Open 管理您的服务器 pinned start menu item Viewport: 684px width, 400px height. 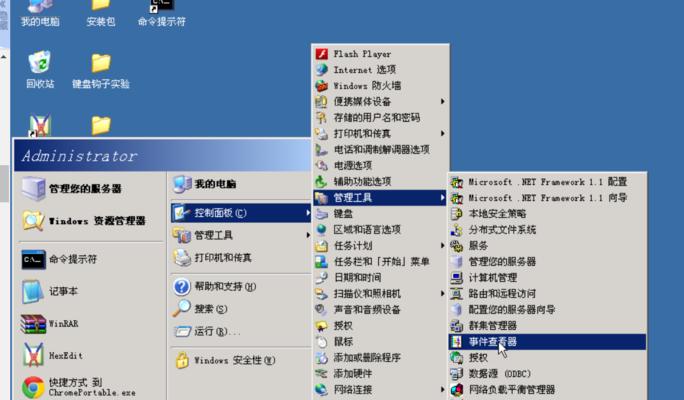91,188
